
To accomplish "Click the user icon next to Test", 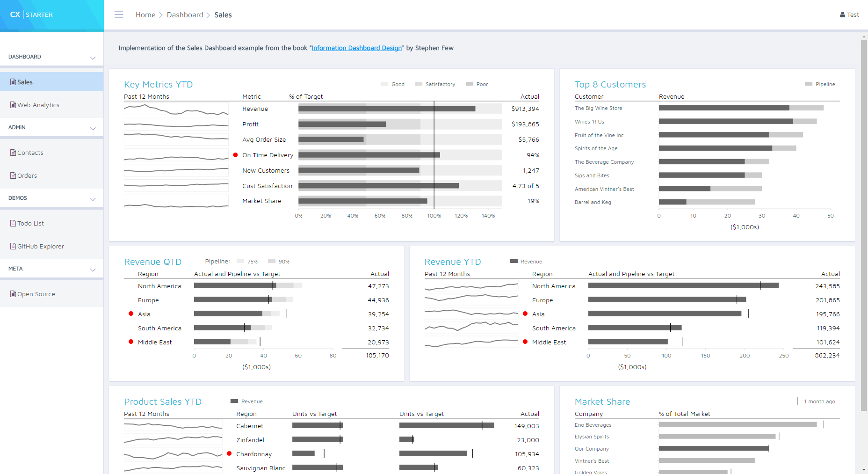I will tap(842, 15).
